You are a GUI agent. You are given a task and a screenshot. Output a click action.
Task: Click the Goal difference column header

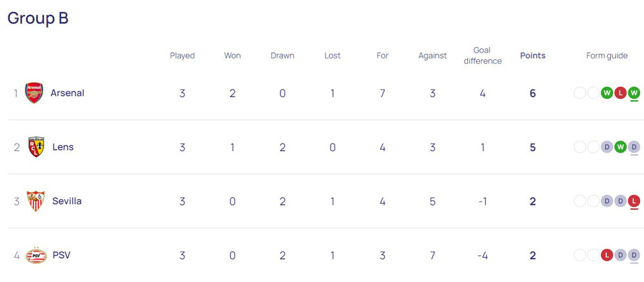pos(482,55)
